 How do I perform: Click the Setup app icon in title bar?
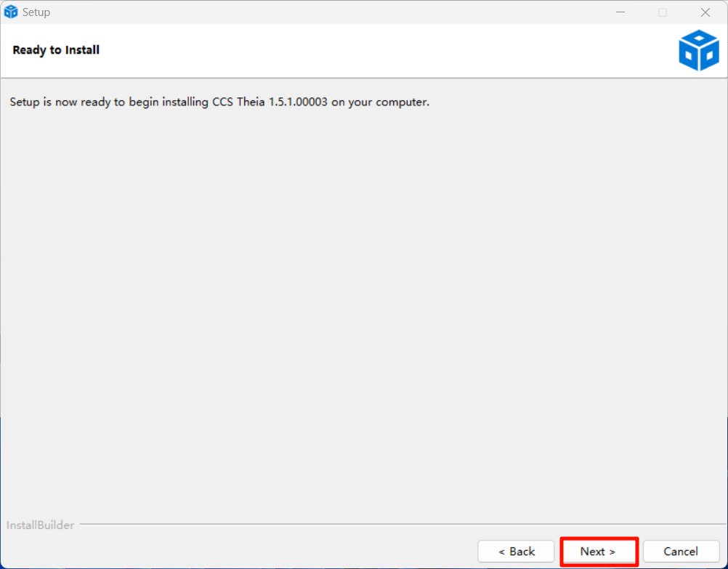point(11,12)
